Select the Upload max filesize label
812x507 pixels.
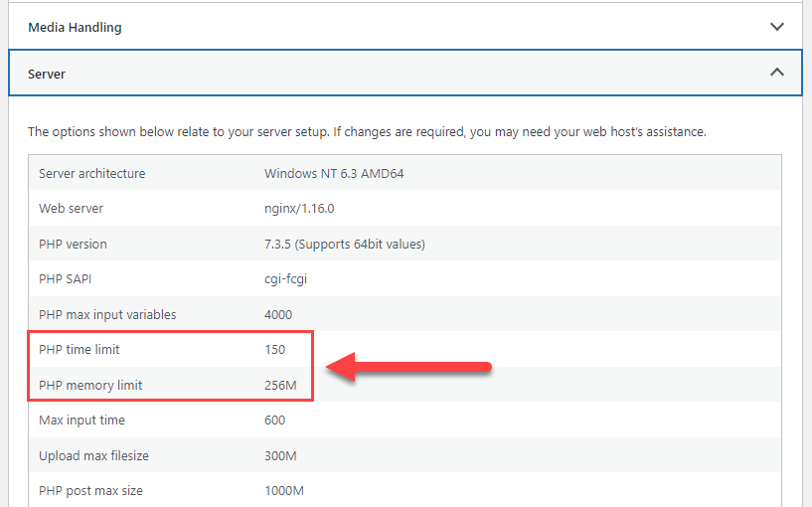click(x=93, y=455)
